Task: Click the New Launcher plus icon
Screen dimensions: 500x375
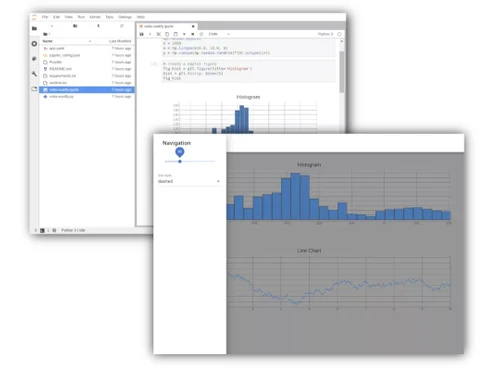Action: 52,26
